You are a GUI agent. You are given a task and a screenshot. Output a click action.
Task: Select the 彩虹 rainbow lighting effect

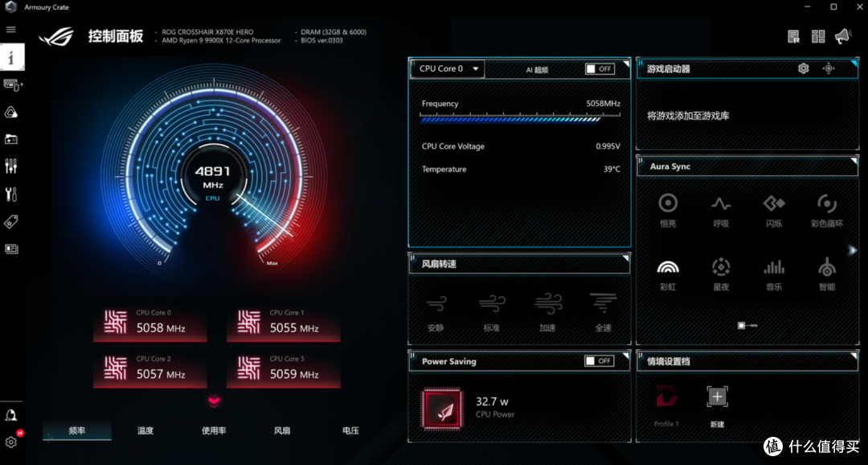pos(668,274)
